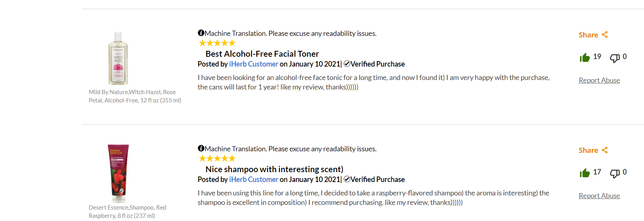Open iHerb Customer profile on toner review
Viewport: 644px width, 221px height.
pyautogui.click(x=254, y=64)
